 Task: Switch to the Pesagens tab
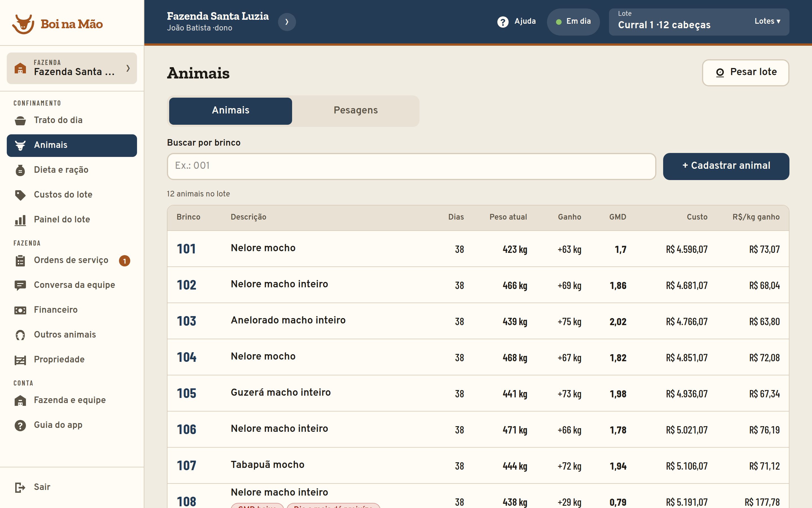pyautogui.click(x=355, y=111)
